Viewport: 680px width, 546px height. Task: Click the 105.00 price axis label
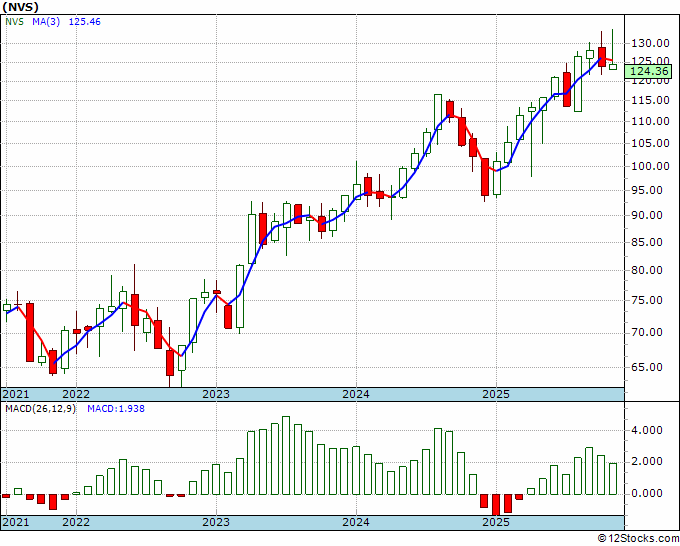[x=650, y=143]
